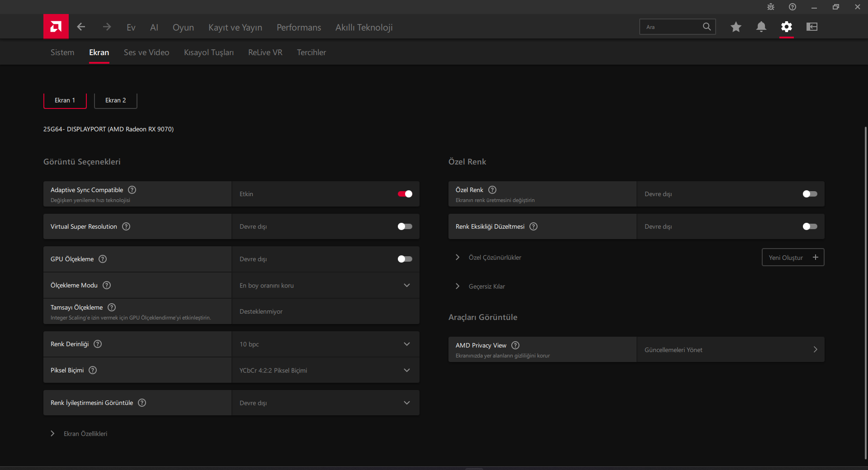This screenshot has width=868, height=470.
Task: Show help for Tamsayı Ölçekleme
Action: [x=112, y=307]
